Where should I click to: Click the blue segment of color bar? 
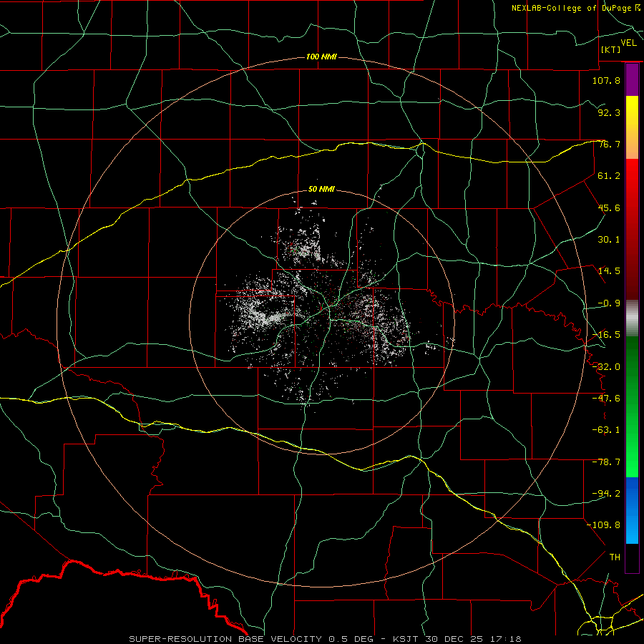point(632,510)
